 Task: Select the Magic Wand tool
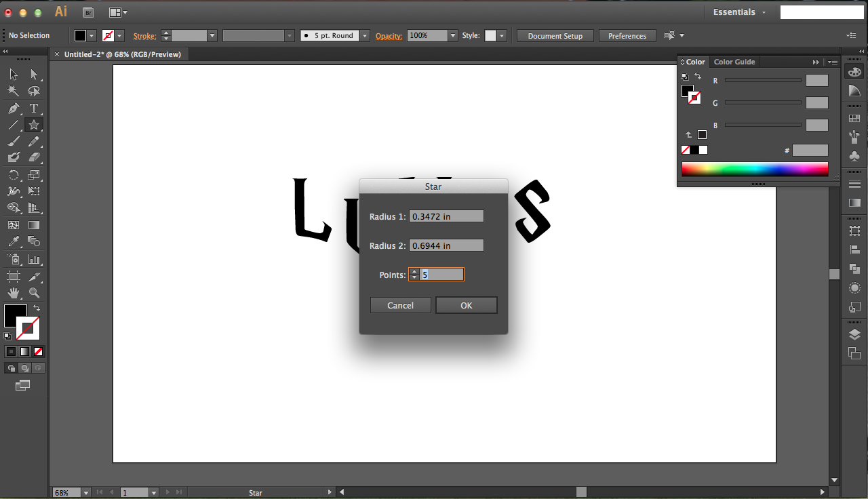coord(14,92)
